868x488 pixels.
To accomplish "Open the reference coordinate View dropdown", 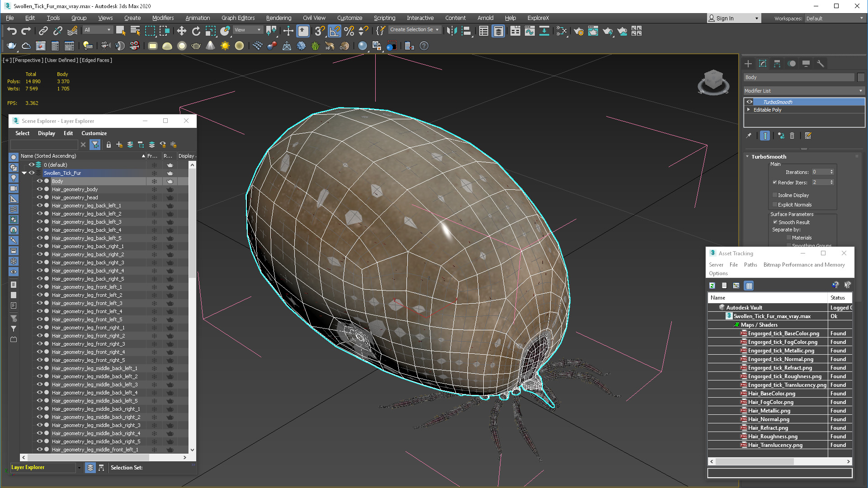I will coord(248,30).
